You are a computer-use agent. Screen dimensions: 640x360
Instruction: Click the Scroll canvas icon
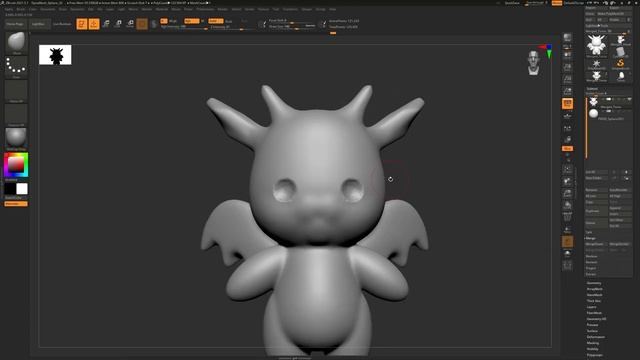(567, 55)
